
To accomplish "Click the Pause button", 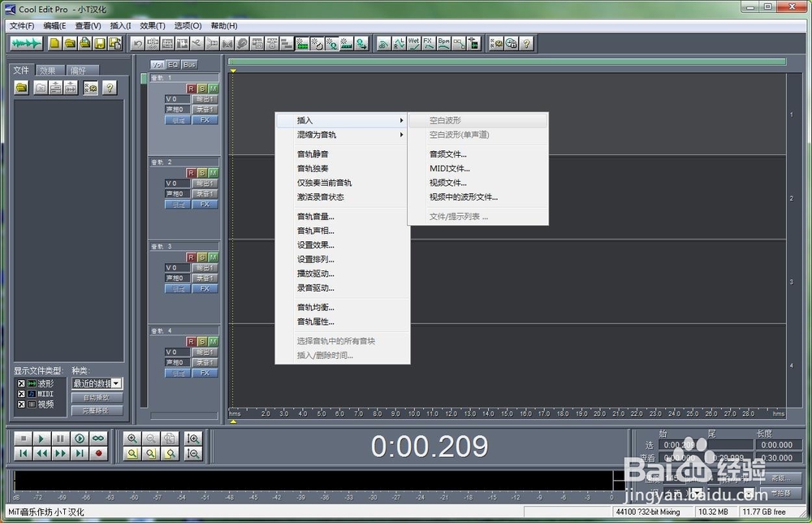I will (x=60, y=439).
